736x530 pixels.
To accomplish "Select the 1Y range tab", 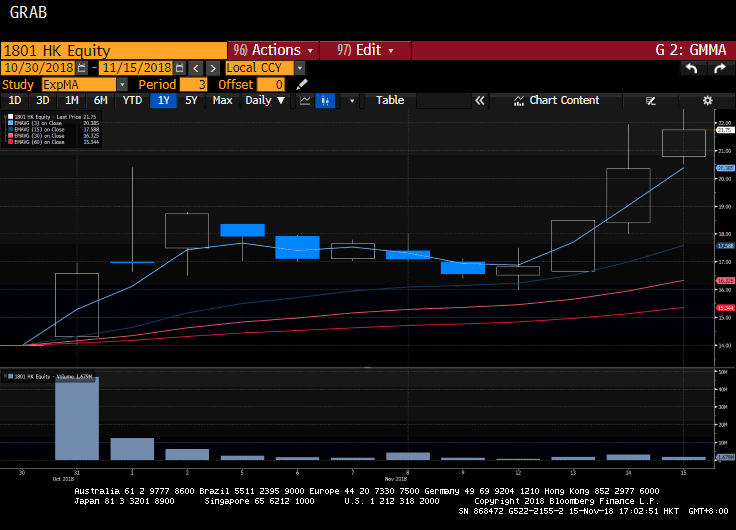I will (163, 100).
